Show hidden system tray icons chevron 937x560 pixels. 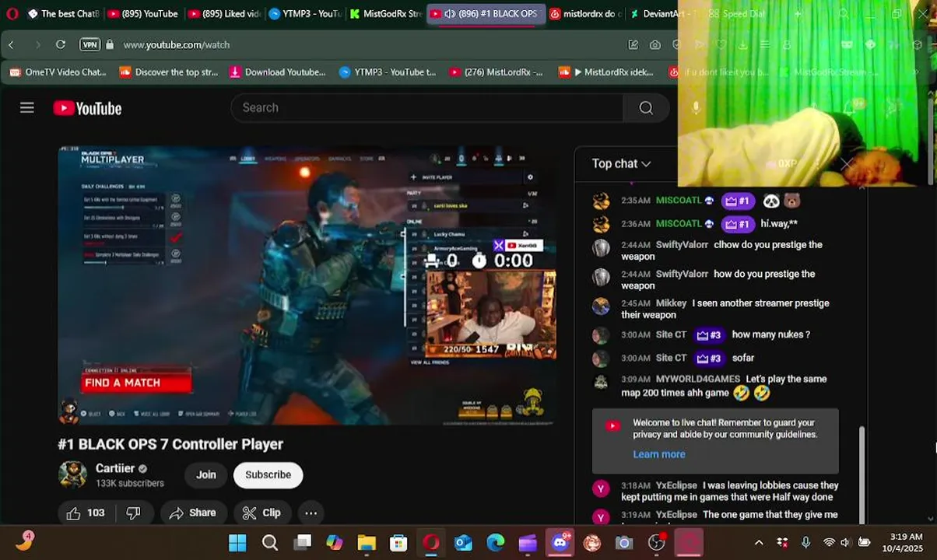pyautogui.click(x=759, y=542)
